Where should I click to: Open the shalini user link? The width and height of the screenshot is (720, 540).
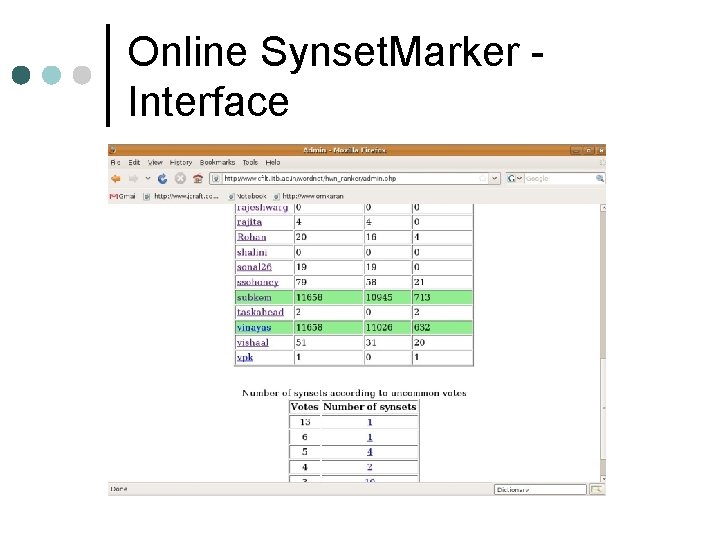point(252,252)
